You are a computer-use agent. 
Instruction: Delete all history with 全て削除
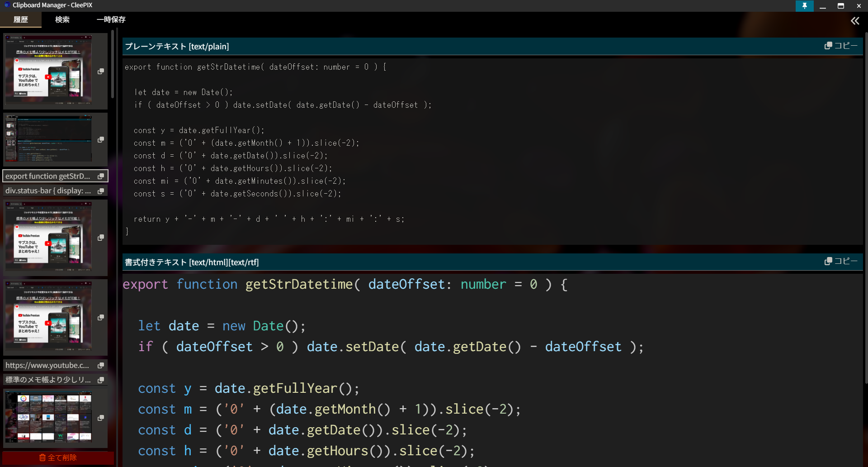58,457
